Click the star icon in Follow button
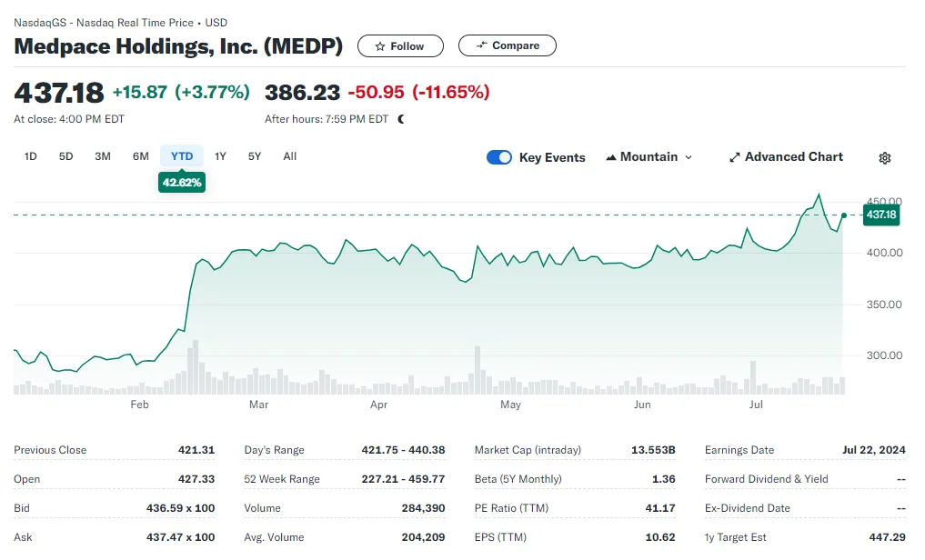The height and width of the screenshot is (560, 925). pos(380,46)
